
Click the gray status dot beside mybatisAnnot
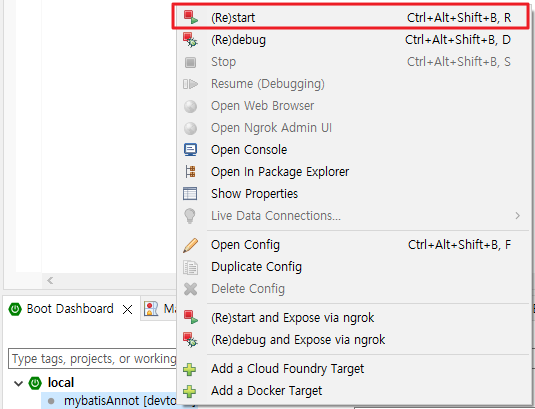[x=51, y=401]
